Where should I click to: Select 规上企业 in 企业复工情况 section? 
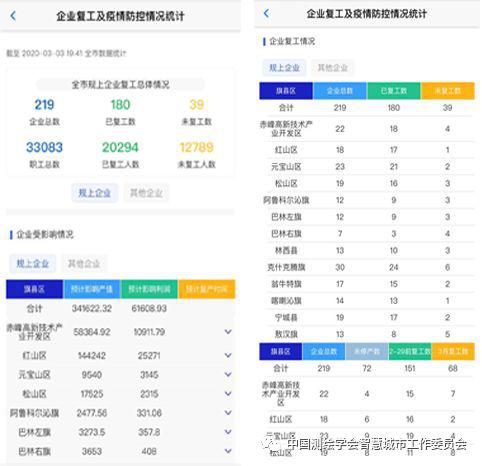tap(284, 68)
